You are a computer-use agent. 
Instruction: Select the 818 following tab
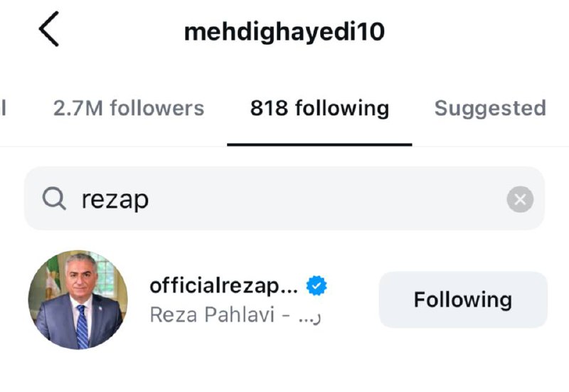pyautogui.click(x=319, y=108)
